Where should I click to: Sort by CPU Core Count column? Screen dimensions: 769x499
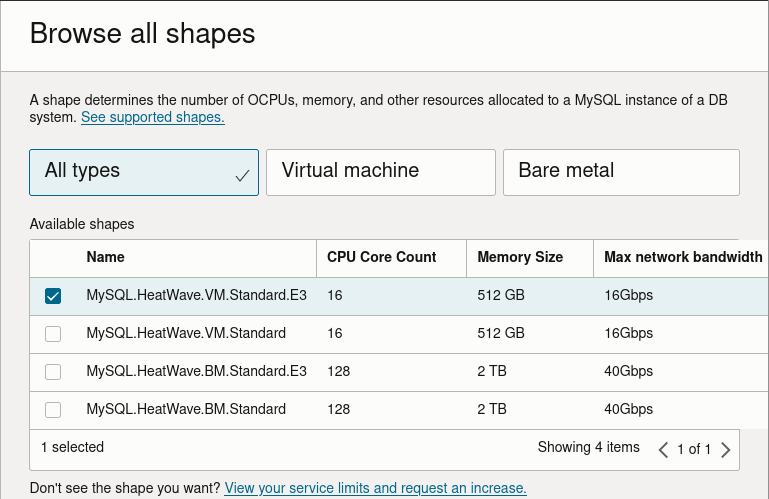[x=382, y=257]
